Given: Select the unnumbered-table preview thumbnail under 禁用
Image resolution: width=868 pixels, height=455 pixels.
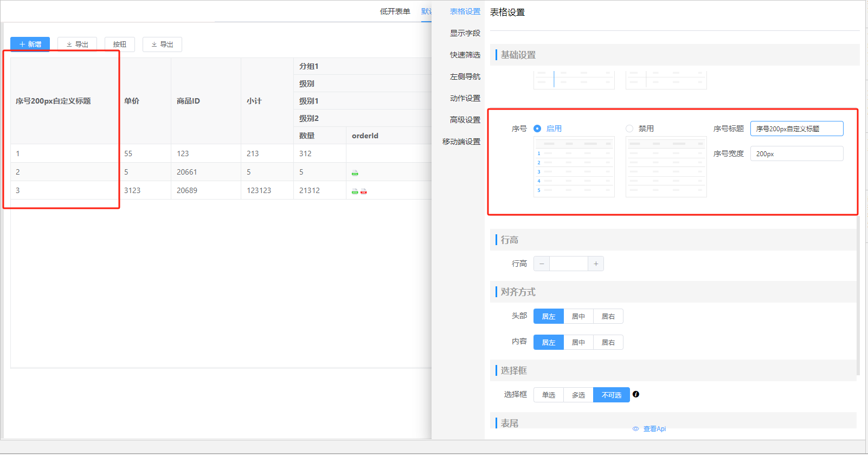Looking at the screenshot, I should click(x=666, y=167).
